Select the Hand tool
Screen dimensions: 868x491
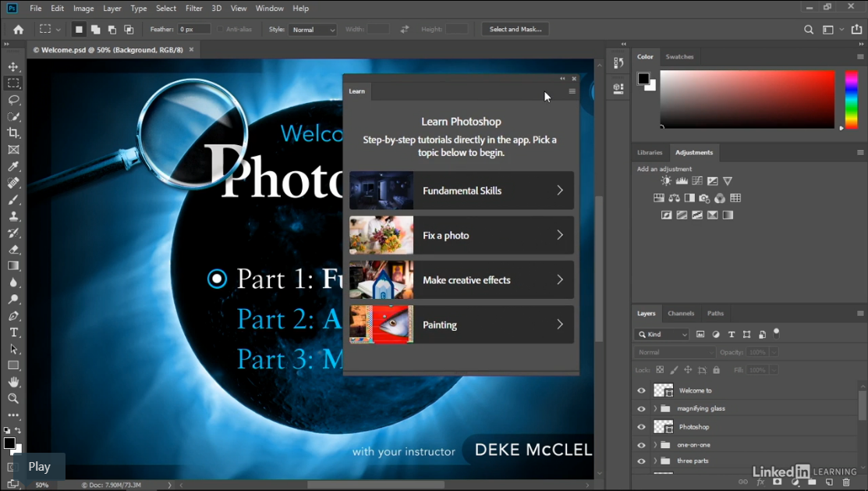[13, 382]
